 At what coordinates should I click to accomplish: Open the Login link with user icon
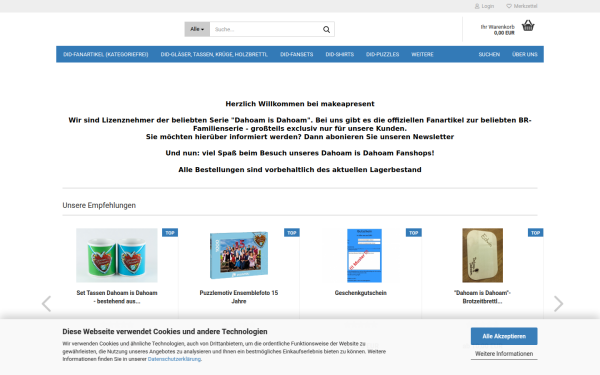tap(484, 6)
